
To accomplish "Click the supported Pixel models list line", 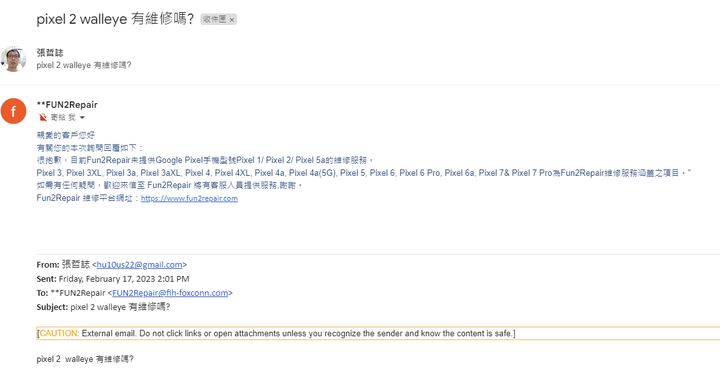I will tap(364, 173).
